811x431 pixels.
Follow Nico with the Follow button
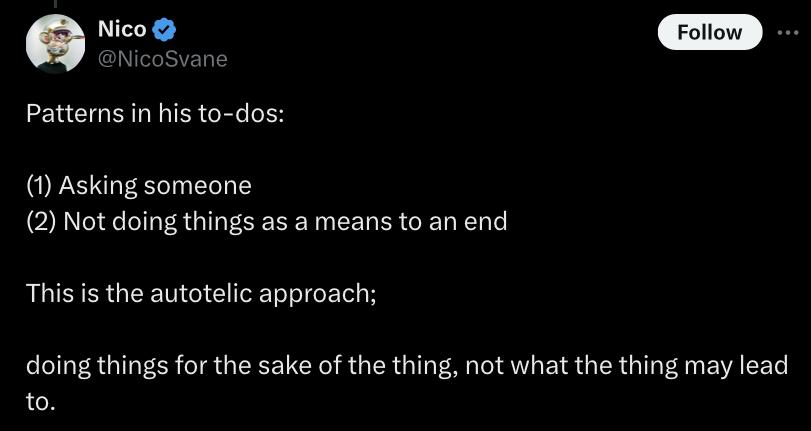[710, 32]
